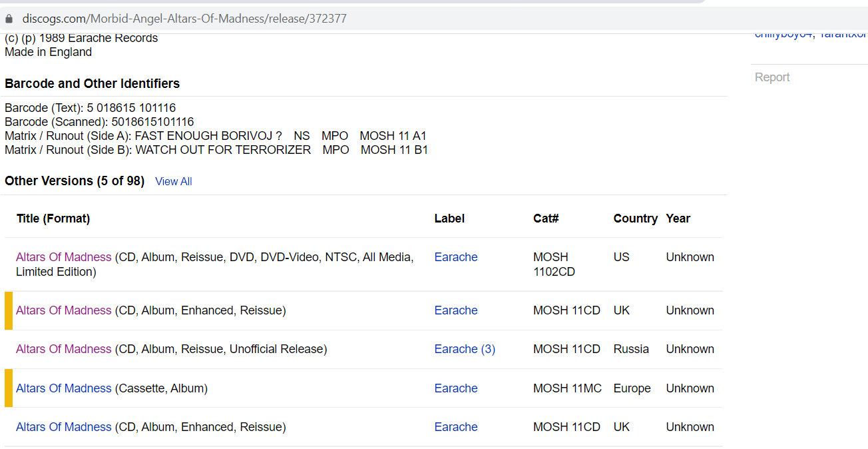Click Other Versions (5 of 98) heading
The height and width of the screenshot is (449, 868).
coord(75,181)
